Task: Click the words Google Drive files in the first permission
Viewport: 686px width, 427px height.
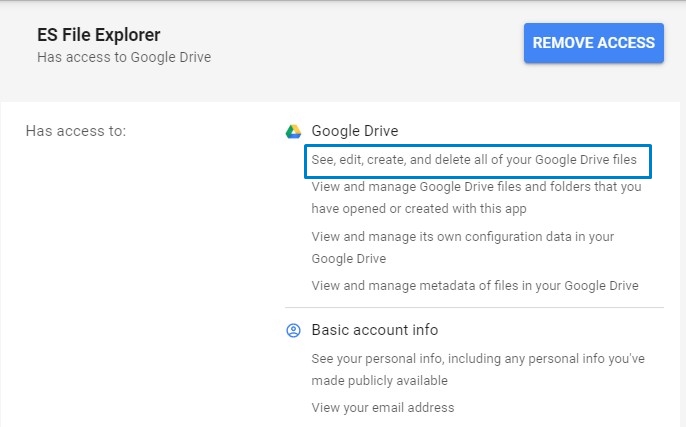Action: click(x=586, y=160)
